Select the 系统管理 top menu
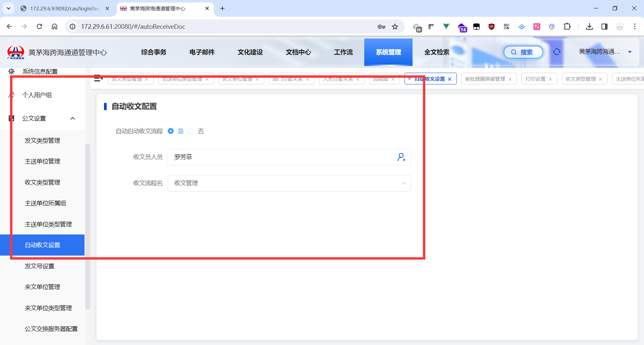This screenshot has width=644, height=345. (388, 52)
